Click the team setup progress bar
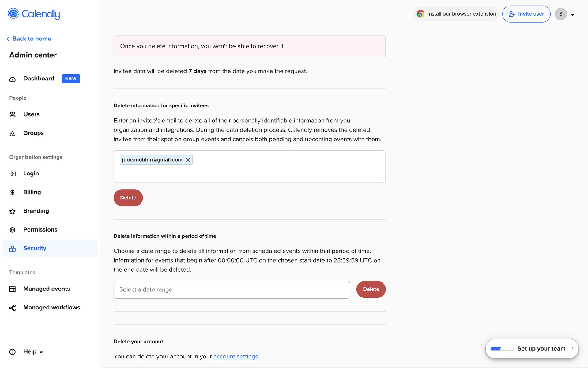The image size is (588, 368). tap(502, 349)
